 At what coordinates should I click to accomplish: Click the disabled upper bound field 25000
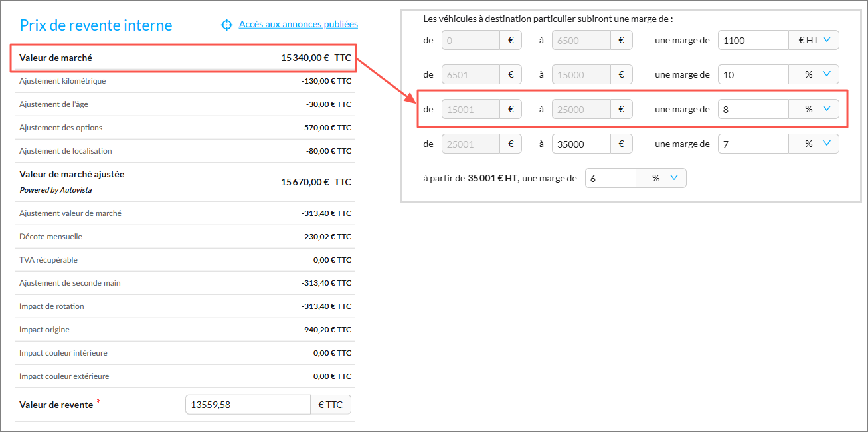coord(581,109)
